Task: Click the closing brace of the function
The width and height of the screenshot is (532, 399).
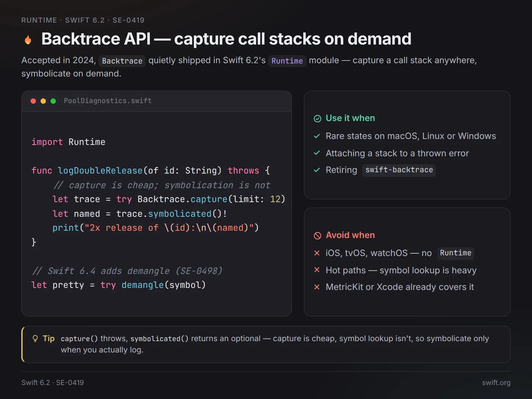Action: [x=34, y=242]
